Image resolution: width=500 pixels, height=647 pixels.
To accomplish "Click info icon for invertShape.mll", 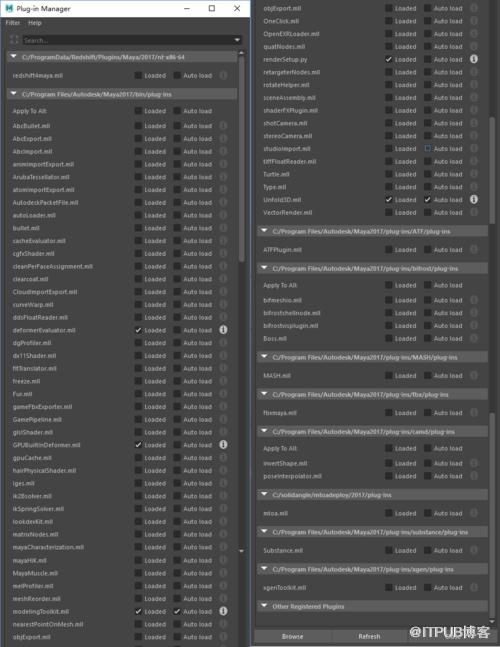I will (x=474, y=463).
